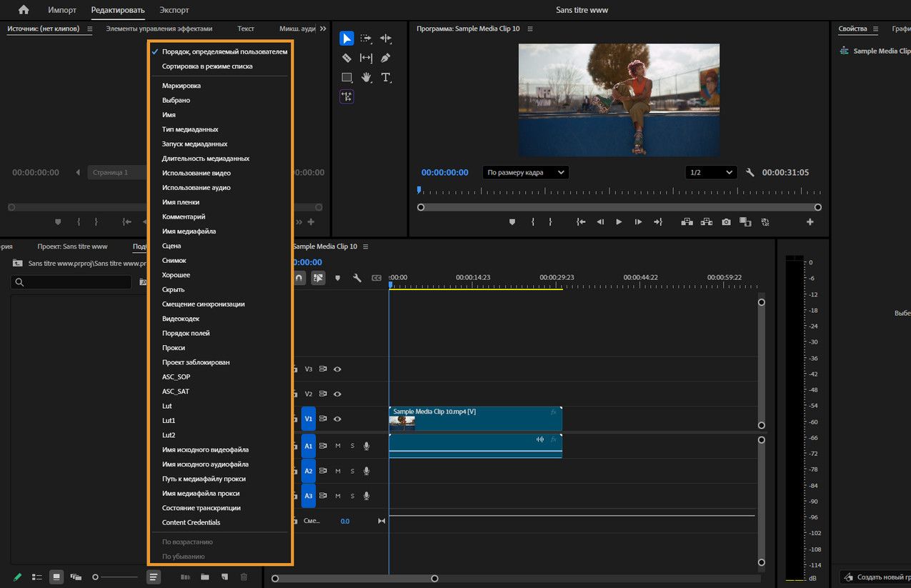Mute audio track A1
The width and height of the screenshot is (911, 588).
click(337, 446)
